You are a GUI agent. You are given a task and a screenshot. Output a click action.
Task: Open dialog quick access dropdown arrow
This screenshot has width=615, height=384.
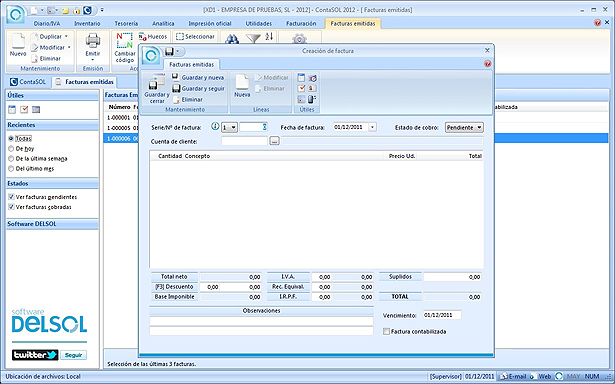pos(178,51)
